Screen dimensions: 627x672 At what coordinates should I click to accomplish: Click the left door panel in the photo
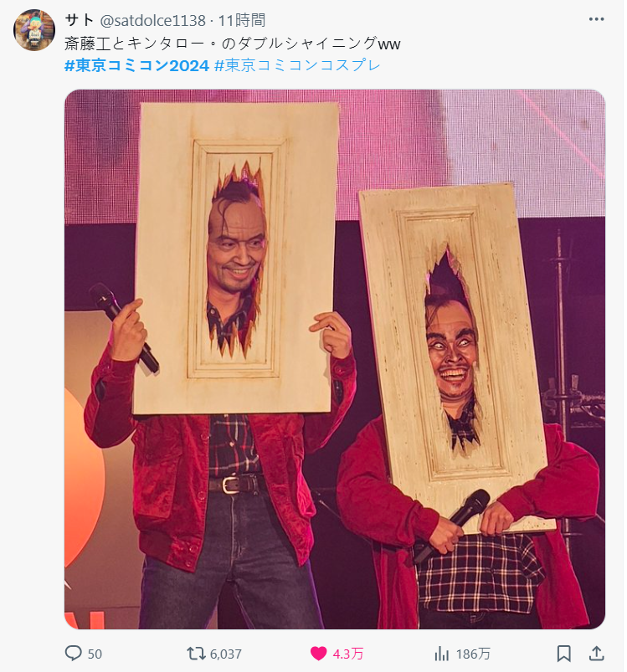(x=236, y=258)
